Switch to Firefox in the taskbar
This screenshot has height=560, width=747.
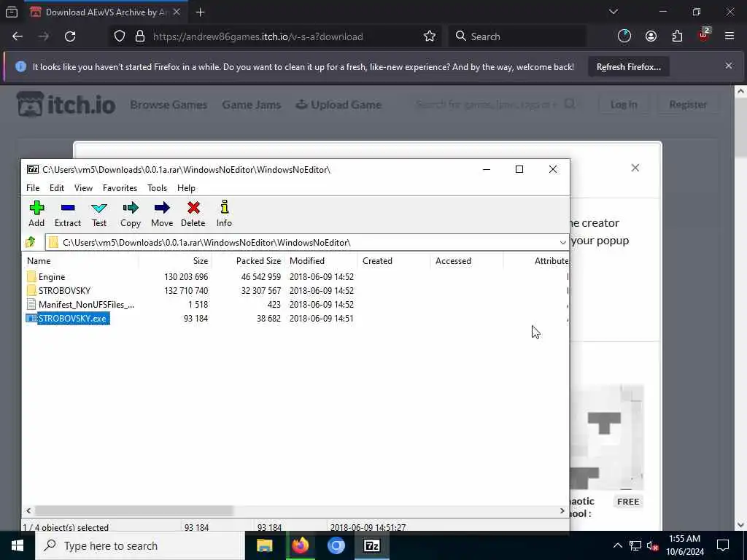tap(300, 545)
